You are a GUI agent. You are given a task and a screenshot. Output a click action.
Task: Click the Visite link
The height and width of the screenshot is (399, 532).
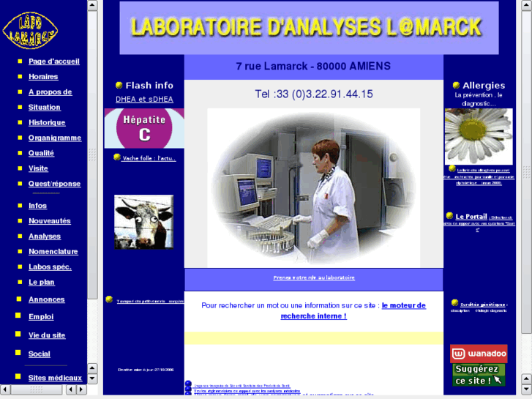point(38,168)
